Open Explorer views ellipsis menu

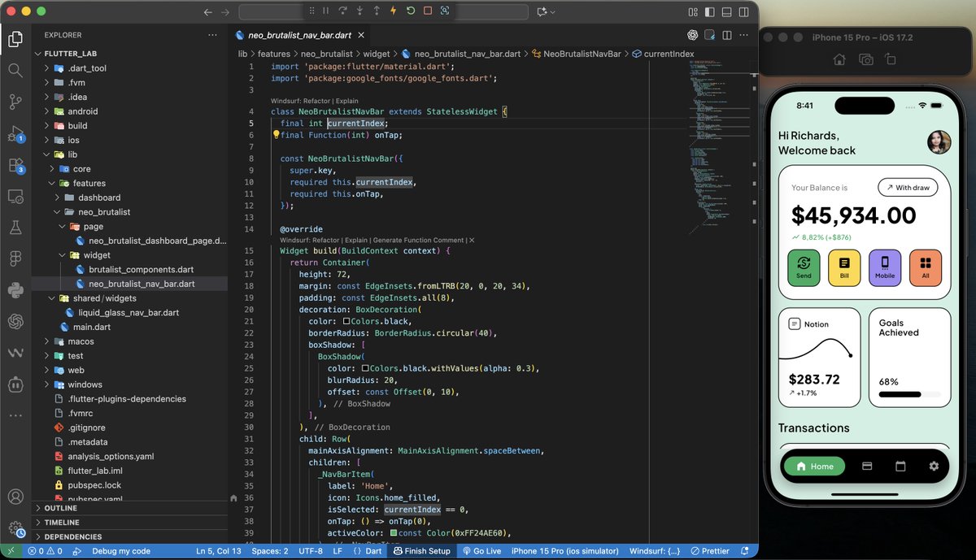pyautogui.click(x=212, y=35)
